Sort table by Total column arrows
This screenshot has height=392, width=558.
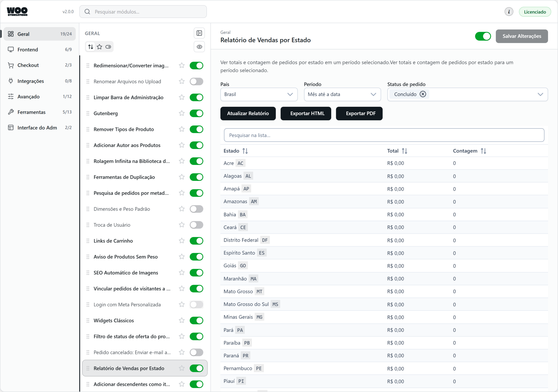404,151
